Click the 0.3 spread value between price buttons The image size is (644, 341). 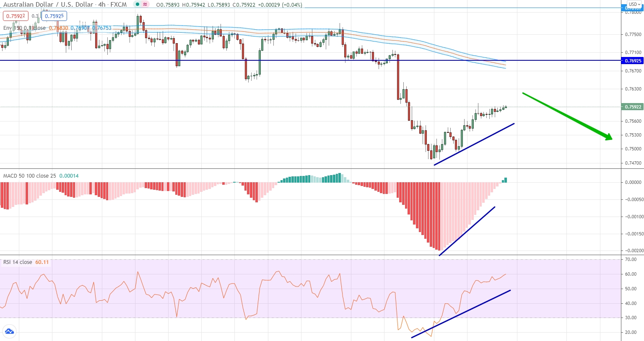[35, 16]
